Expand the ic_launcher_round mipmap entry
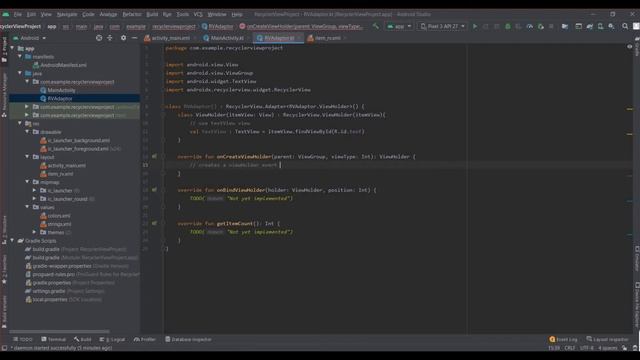 35,199
